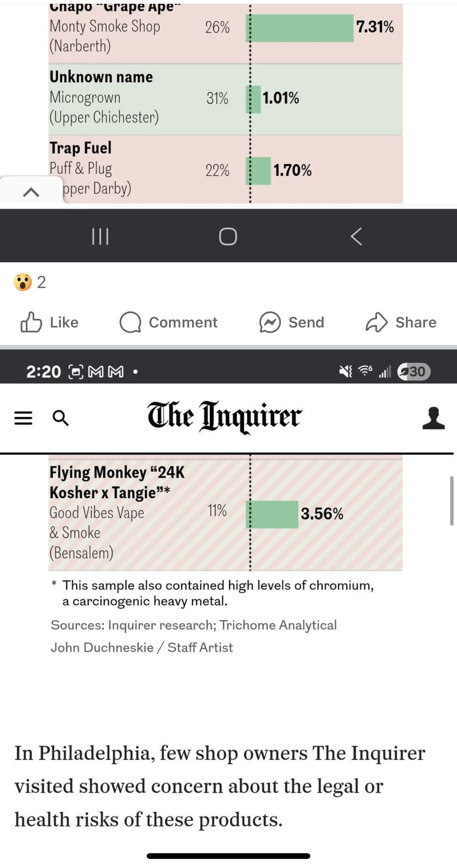Tap the bottom home indicator bar
Image resolution: width=457 pixels, height=868 pixels.
click(x=228, y=856)
